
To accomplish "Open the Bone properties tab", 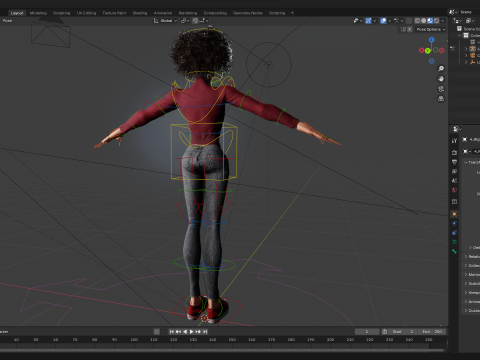I will [x=454, y=251].
